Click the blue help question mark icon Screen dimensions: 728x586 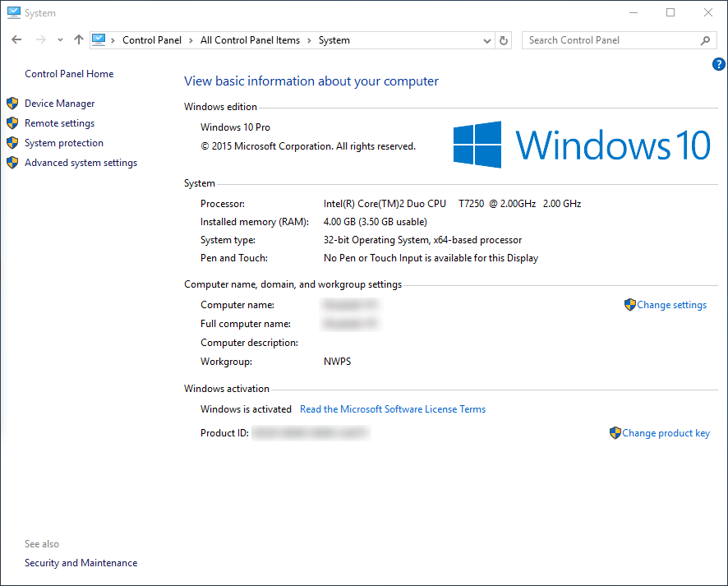click(x=718, y=63)
